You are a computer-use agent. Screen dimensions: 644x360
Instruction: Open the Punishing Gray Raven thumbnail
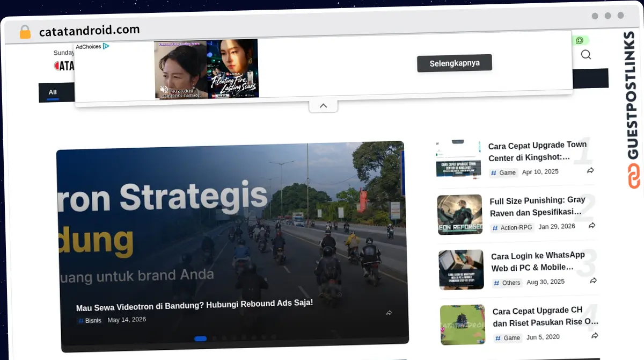460,214
